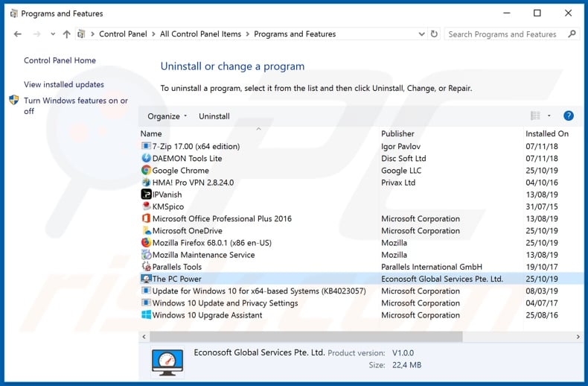Click the KB4023057 update icon
This screenshot has width=588, height=386.
pos(146,291)
